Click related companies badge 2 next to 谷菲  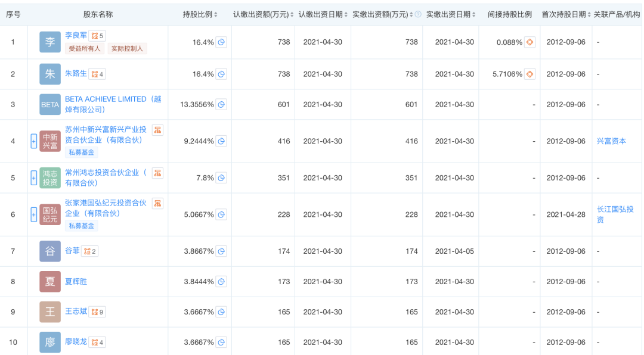[89, 251]
